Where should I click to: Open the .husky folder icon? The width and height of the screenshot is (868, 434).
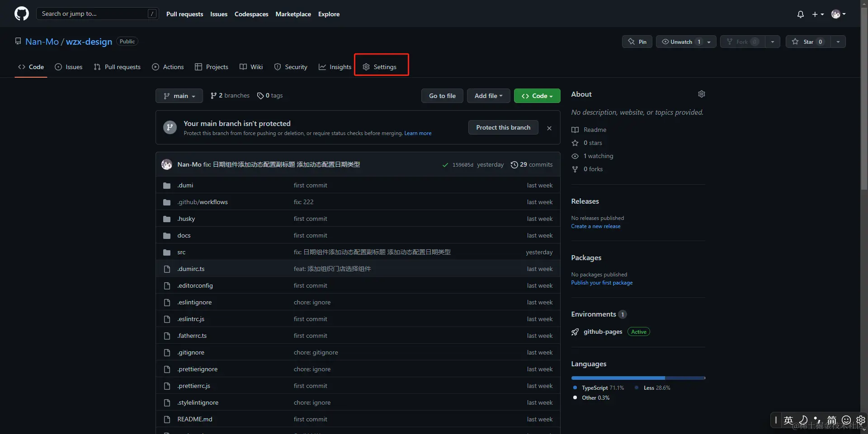point(167,219)
